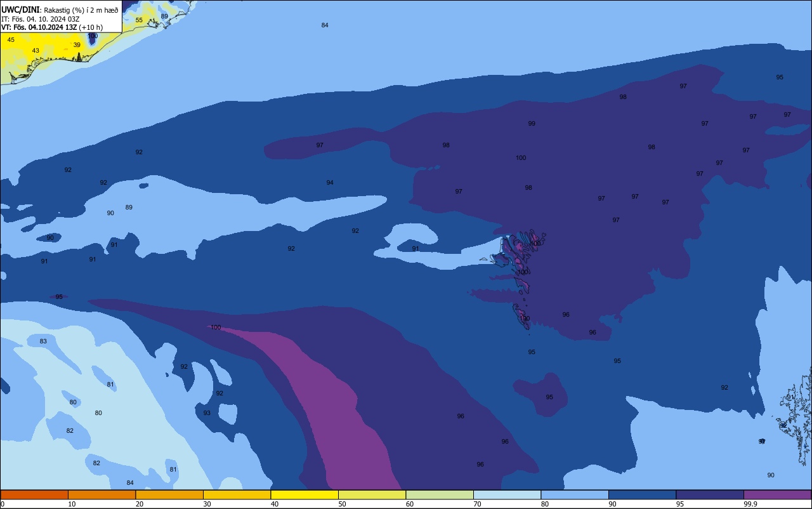Pick the 60–70 pale green legend swatch

[x=440, y=494]
